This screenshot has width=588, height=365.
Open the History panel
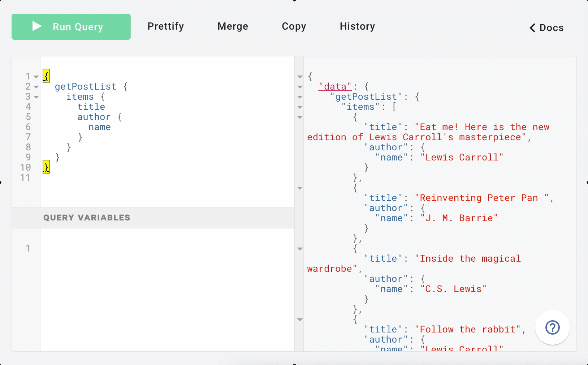tap(357, 26)
